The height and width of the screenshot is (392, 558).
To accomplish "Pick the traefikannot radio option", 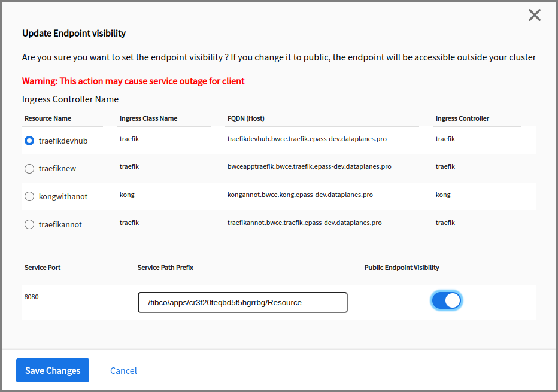I will point(29,224).
